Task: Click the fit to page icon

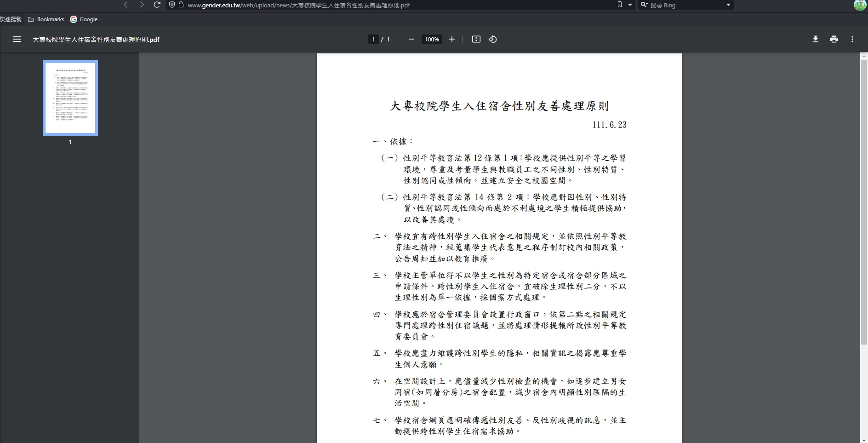Action: pos(476,39)
